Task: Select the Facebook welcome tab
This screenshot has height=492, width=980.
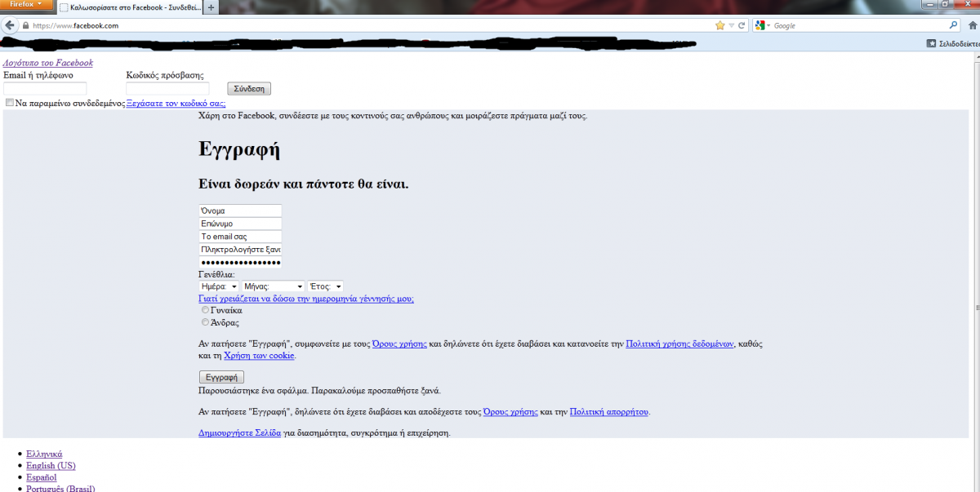Action: click(129, 7)
